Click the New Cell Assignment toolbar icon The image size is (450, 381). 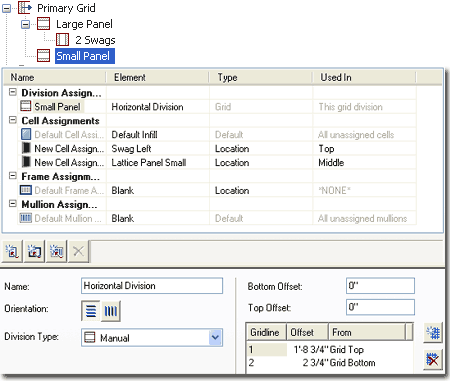(x=12, y=251)
